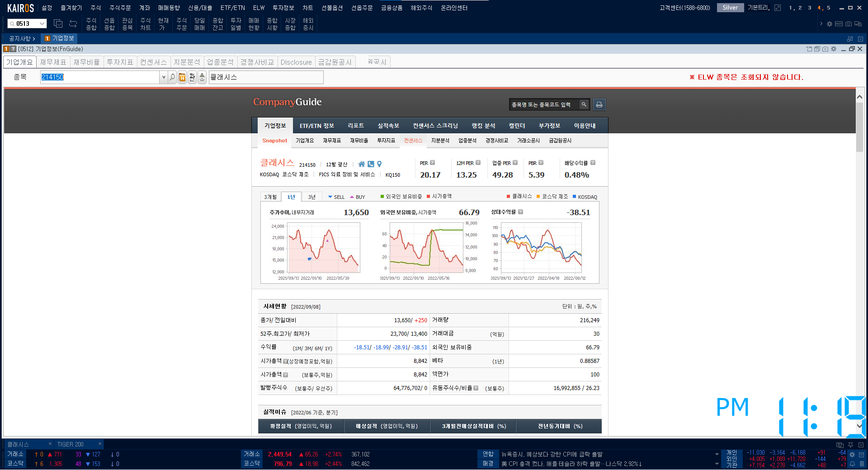Click the 배당수익률 help icon
The width and height of the screenshot is (868, 470).
pos(593,163)
